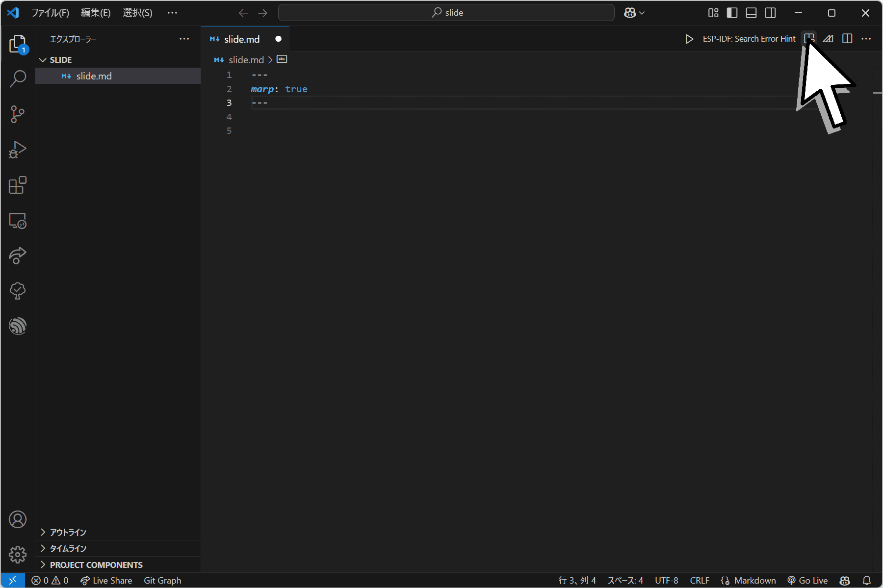
Task: Click the エクスプローラー panel title
Action: pyautogui.click(x=73, y=39)
